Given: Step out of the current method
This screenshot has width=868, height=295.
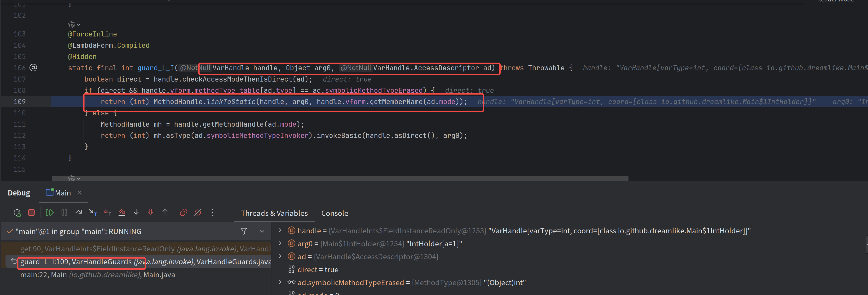Looking at the screenshot, I should [x=165, y=213].
